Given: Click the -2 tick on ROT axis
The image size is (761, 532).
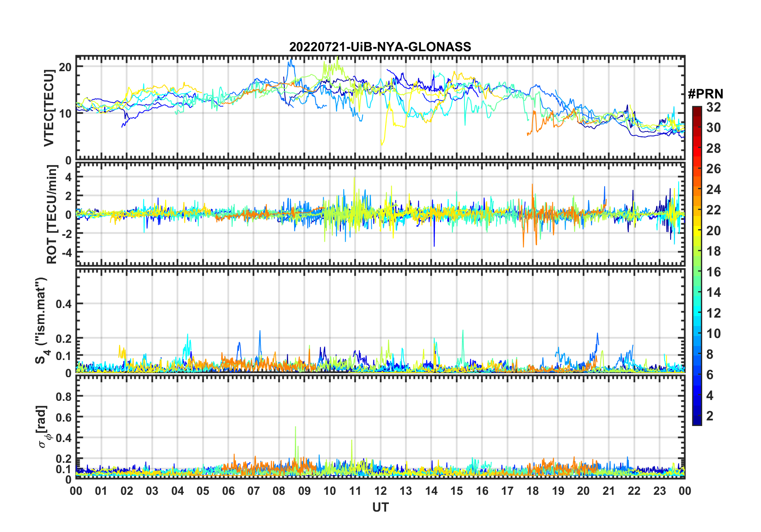Looking at the screenshot, I should tap(66, 234).
